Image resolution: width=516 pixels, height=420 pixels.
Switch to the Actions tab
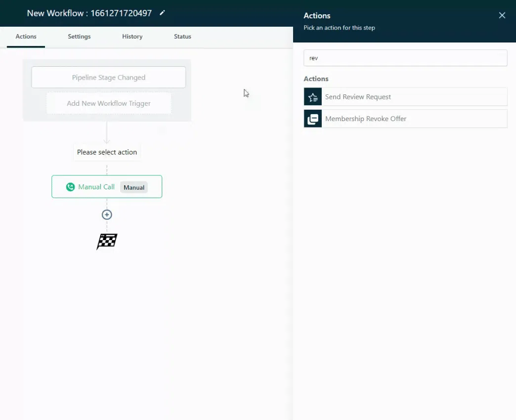(x=26, y=37)
